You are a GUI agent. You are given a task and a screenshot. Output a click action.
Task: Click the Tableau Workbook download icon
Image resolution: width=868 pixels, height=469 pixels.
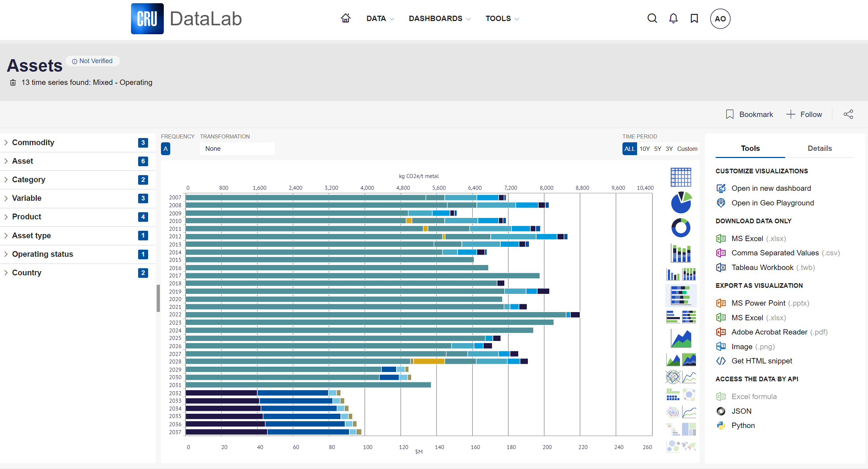click(x=720, y=267)
